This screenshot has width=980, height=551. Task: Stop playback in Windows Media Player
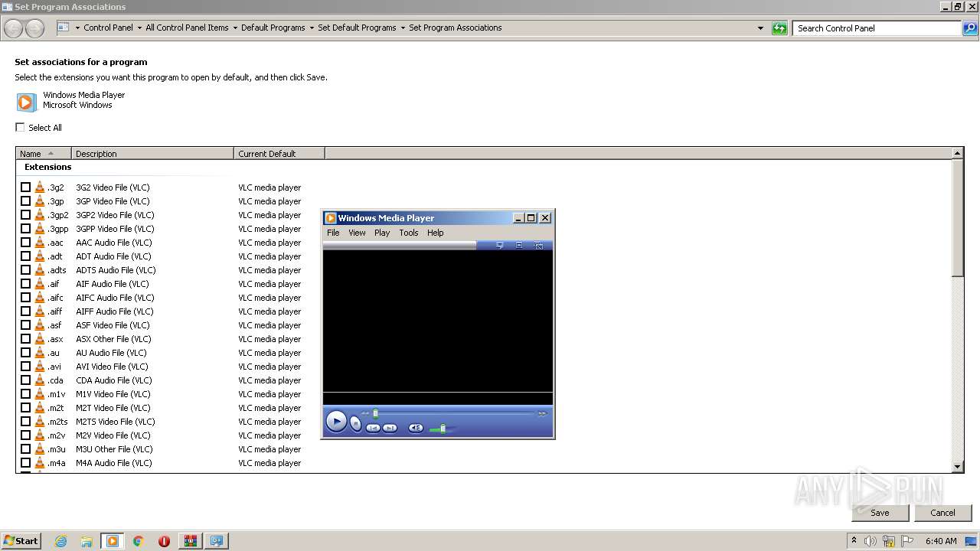point(356,423)
